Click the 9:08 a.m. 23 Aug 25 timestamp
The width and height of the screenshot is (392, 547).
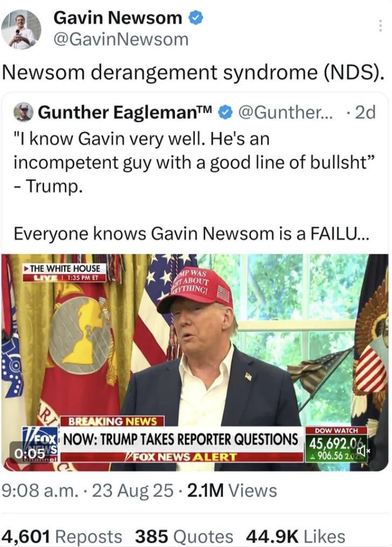point(87,490)
